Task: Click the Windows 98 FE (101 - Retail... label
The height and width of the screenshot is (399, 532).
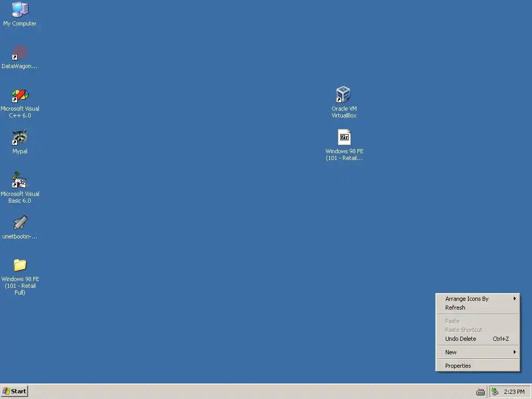Action: point(344,155)
